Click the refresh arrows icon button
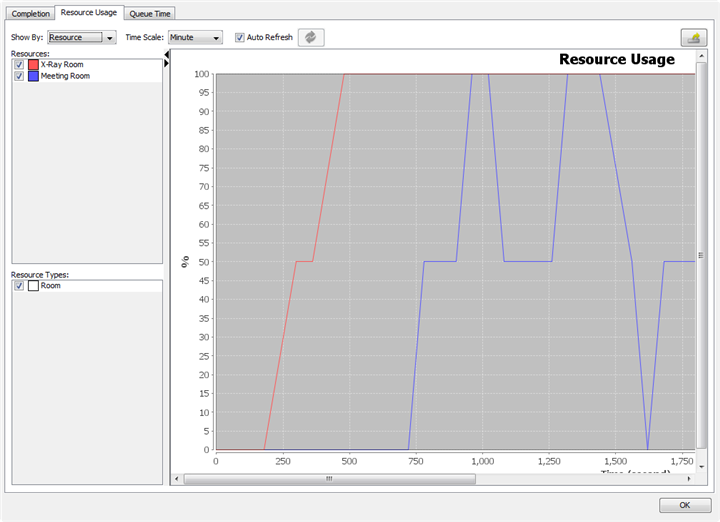This screenshot has height=522, width=720. coord(311,37)
